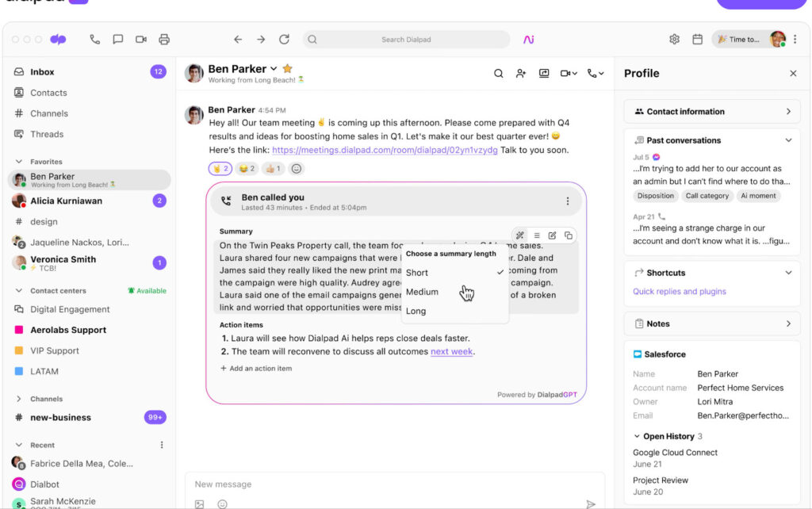Toggle the victory hand reaction
Viewport: 812px width, 509px height.
pos(220,169)
